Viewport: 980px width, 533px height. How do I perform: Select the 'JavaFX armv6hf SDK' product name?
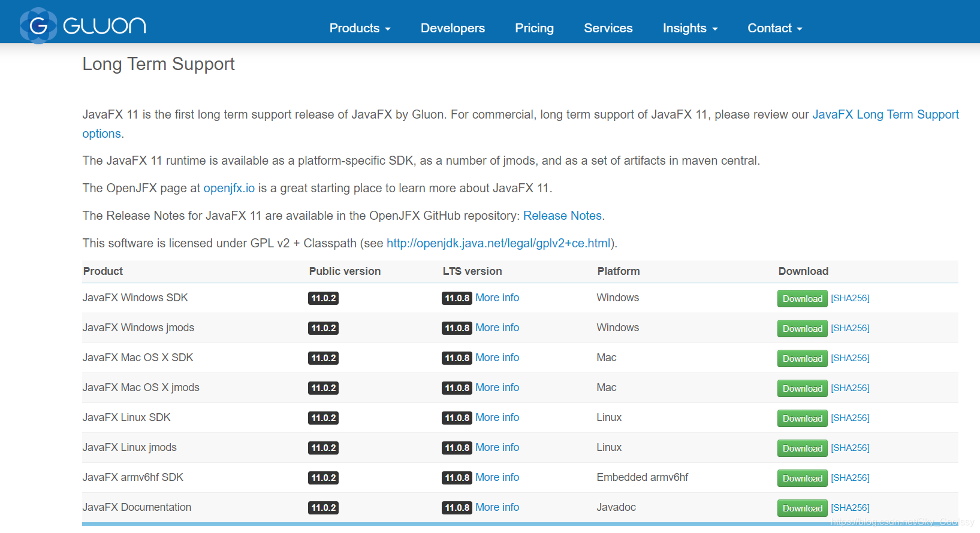[x=132, y=477]
